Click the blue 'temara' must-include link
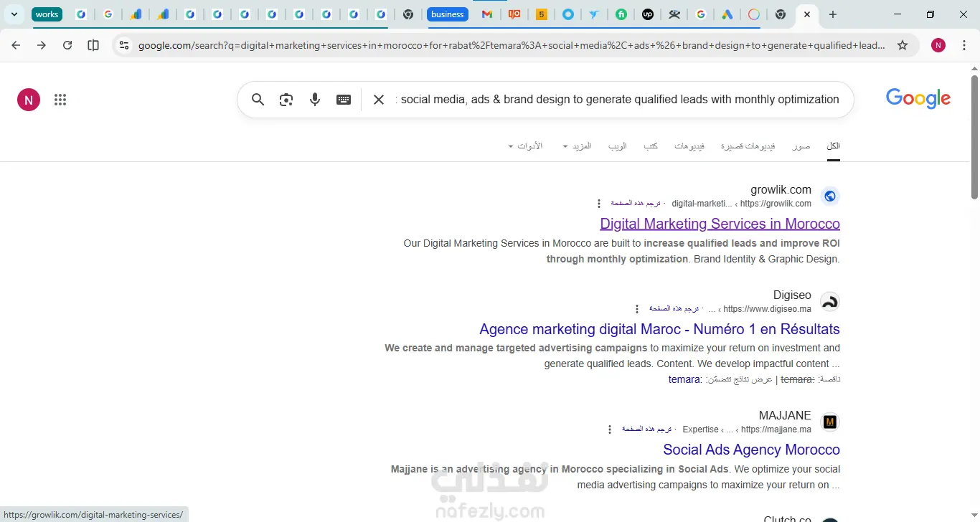 coord(684,379)
